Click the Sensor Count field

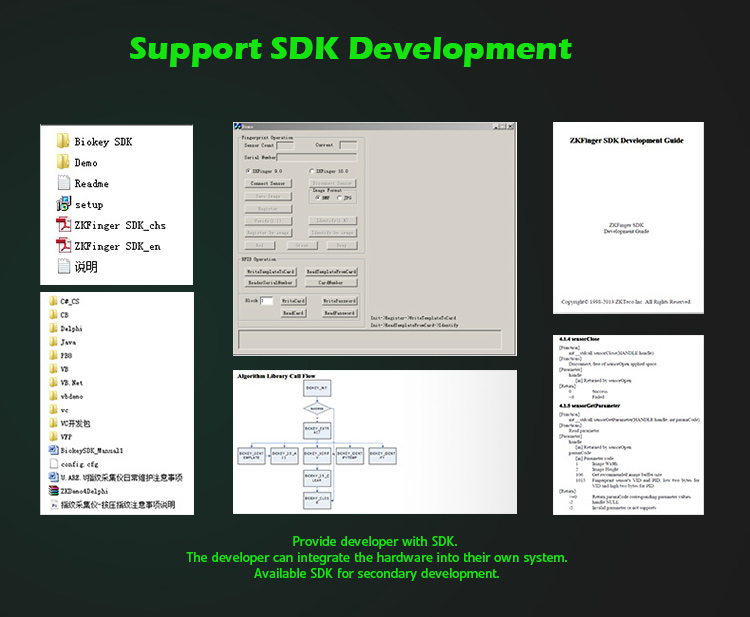[x=285, y=145]
